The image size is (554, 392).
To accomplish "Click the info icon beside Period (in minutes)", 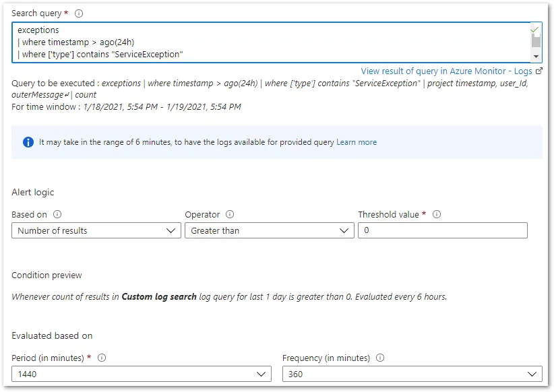I will point(102,358).
